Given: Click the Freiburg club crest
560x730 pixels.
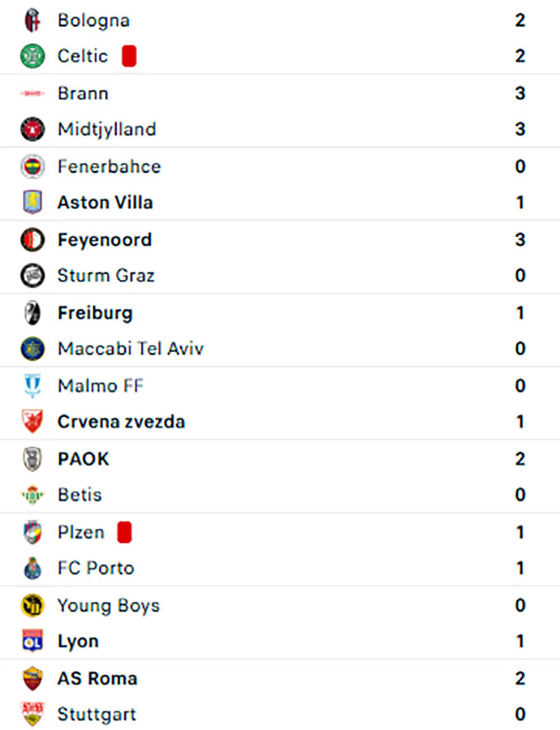Looking at the screenshot, I should [32, 313].
